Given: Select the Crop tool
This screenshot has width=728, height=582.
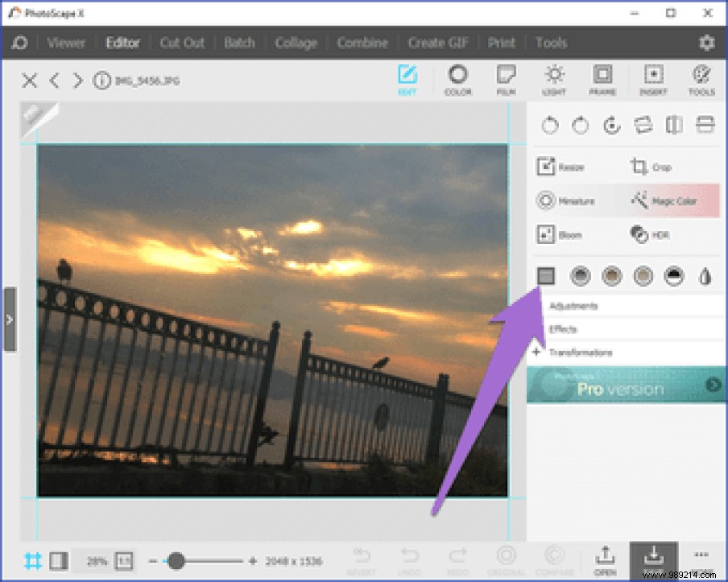Looking at the screenshot, I should click(654, 167).
